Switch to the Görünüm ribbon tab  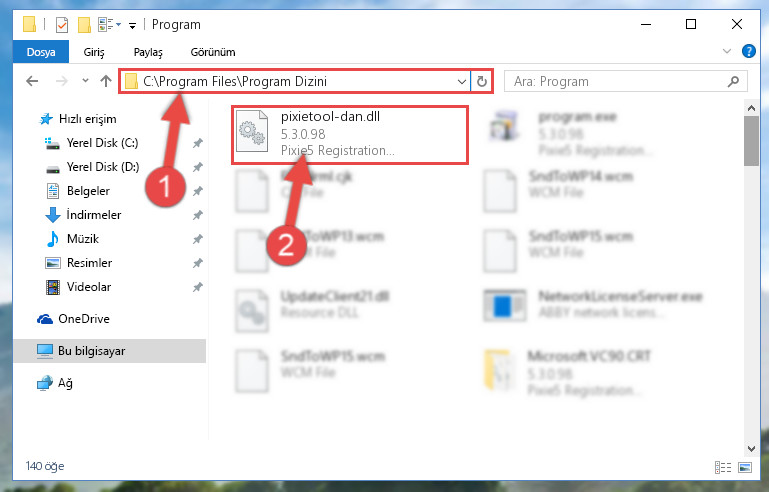[213, 52]
